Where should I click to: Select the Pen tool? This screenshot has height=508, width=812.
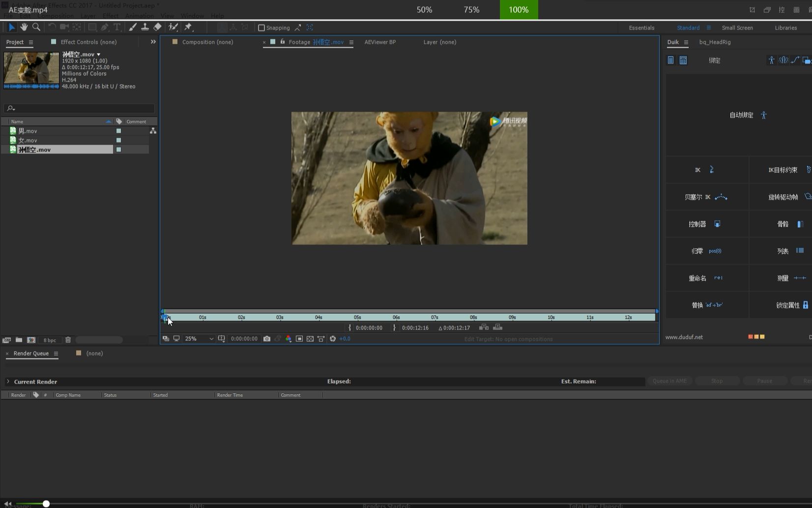click(x=105, y=28)
